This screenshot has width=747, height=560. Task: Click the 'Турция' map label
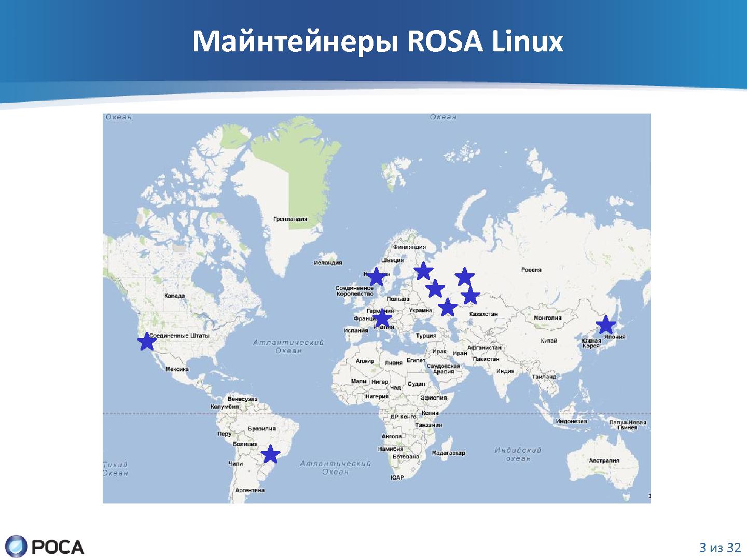click(426, 336)
